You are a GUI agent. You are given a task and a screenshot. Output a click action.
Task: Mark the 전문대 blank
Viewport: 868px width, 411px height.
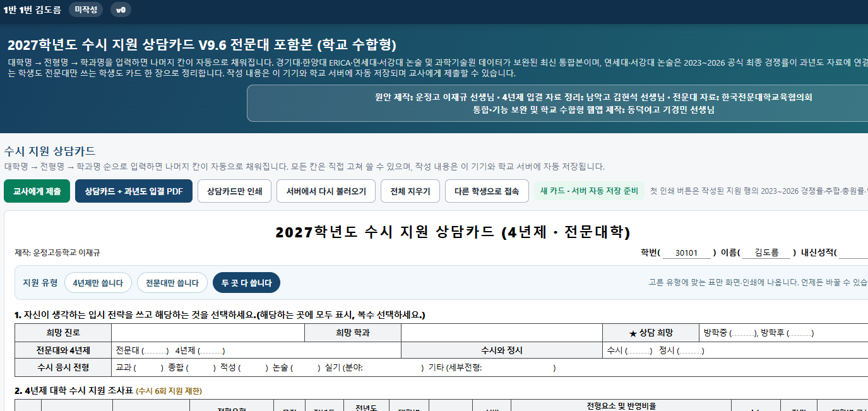point(155,351)
